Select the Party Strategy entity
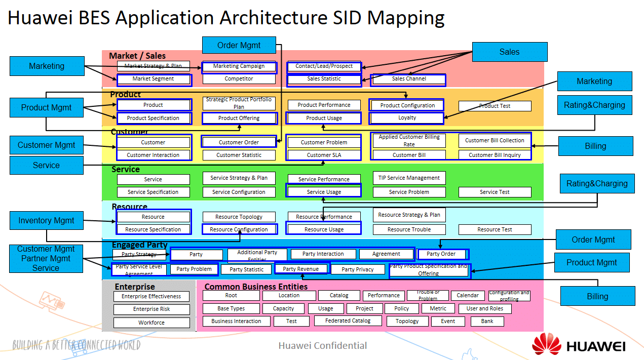Viewport: 644px width, 360px height. 140,254
